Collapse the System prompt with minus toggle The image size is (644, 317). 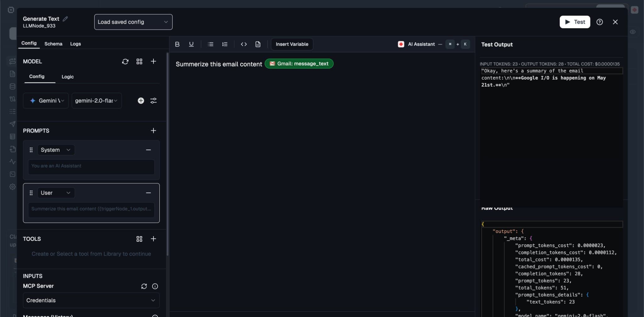(x=148, y=150)
